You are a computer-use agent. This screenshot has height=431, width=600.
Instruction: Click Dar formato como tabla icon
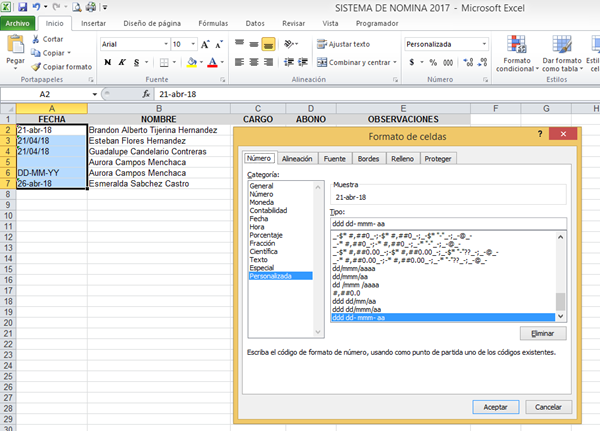pos(561,45)
